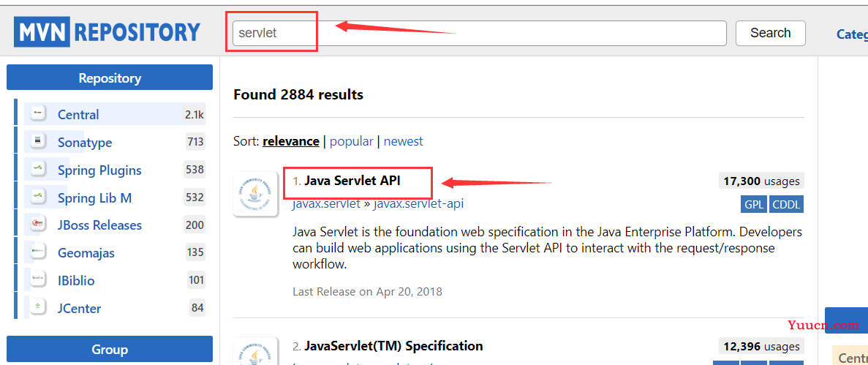
Task: Click the Search button
Action: pos(770,33)
